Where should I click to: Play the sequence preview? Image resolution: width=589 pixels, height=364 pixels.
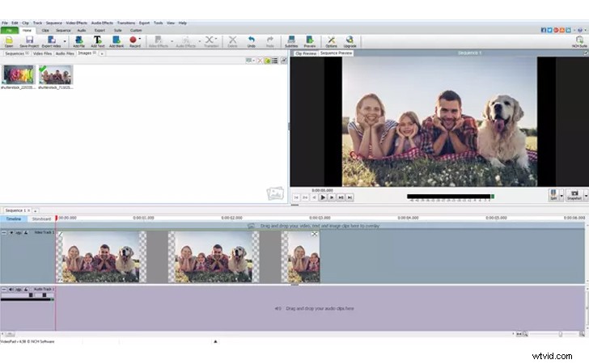(x=323, y=197)
